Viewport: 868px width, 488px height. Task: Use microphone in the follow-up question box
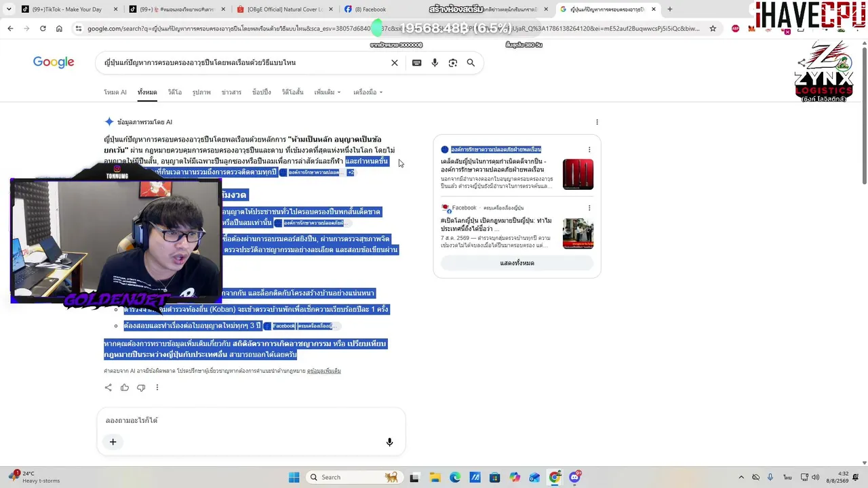click(x=389, y=442)
